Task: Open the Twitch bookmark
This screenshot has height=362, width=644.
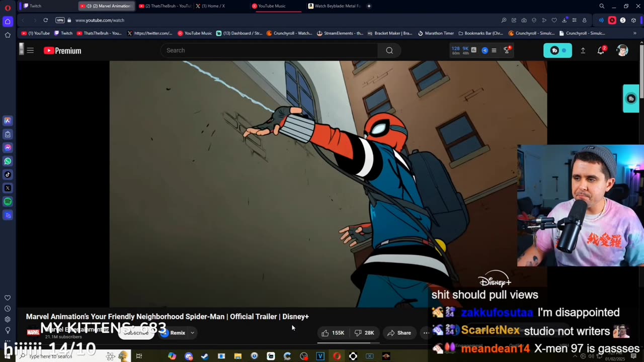Action: point(63,33)
